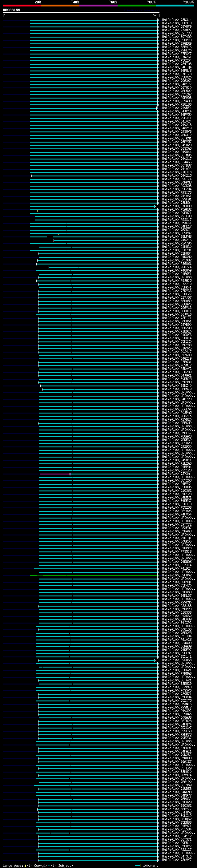Select the UniRef100_C5WV20 label
This screenshot has height=868, width=197.
click(x=177, y=78)
